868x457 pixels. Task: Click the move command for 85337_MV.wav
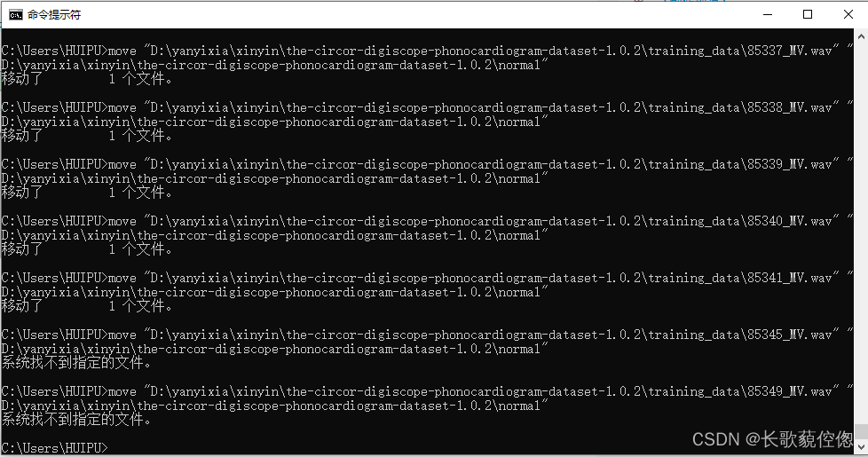[427, 58]
